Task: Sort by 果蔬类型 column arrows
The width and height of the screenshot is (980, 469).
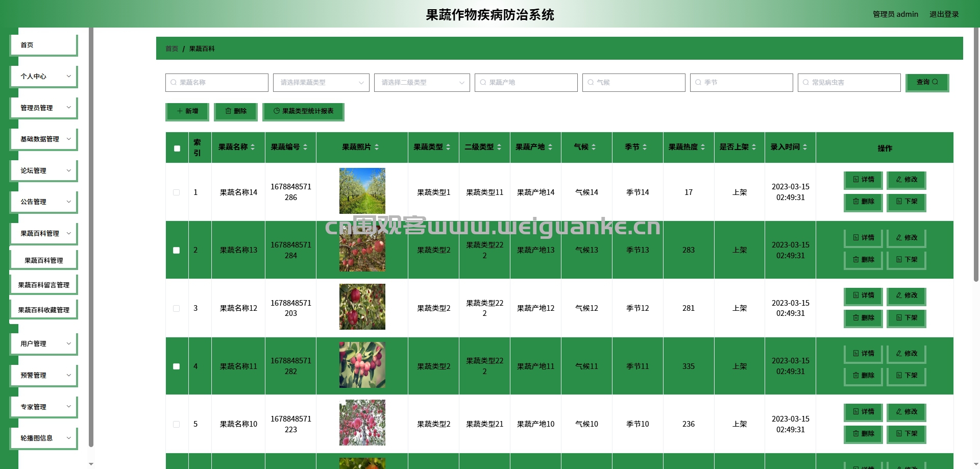Action: pyautogui.click(x=448, y=147)
